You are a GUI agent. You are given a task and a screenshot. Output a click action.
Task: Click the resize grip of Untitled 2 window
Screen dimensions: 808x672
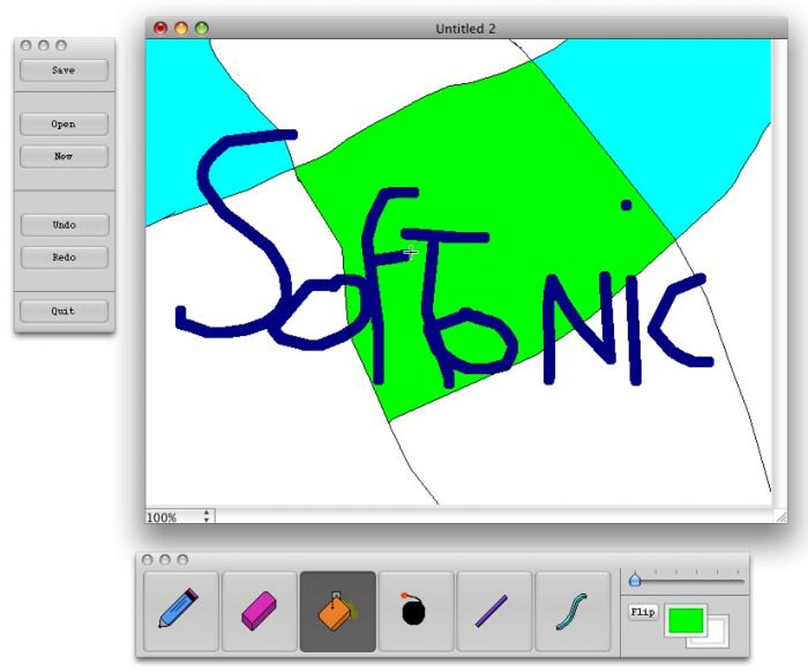click(782, 517)
